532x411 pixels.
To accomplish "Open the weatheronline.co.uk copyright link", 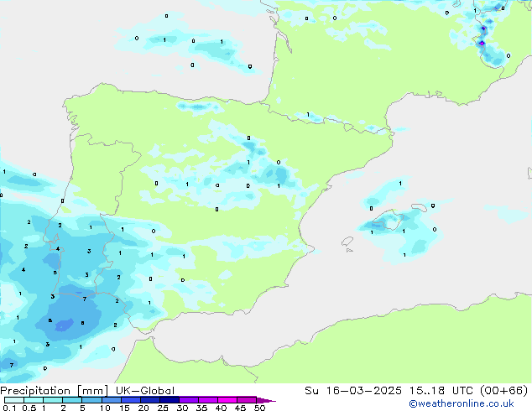I will pos(462,403).
